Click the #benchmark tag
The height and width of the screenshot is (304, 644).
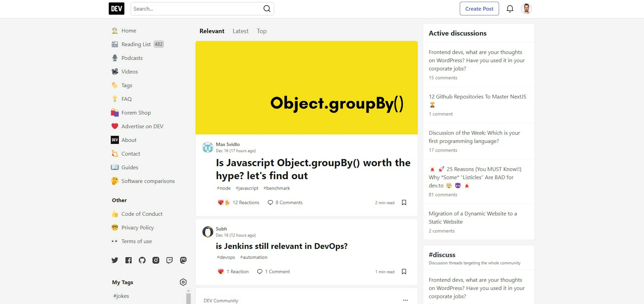(277, 188)
